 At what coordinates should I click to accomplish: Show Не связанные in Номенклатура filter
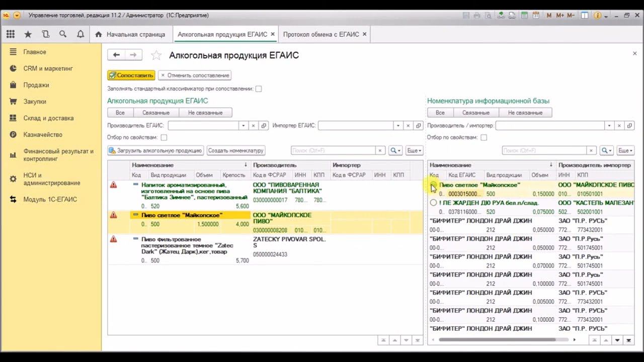[x=525, y=113]
